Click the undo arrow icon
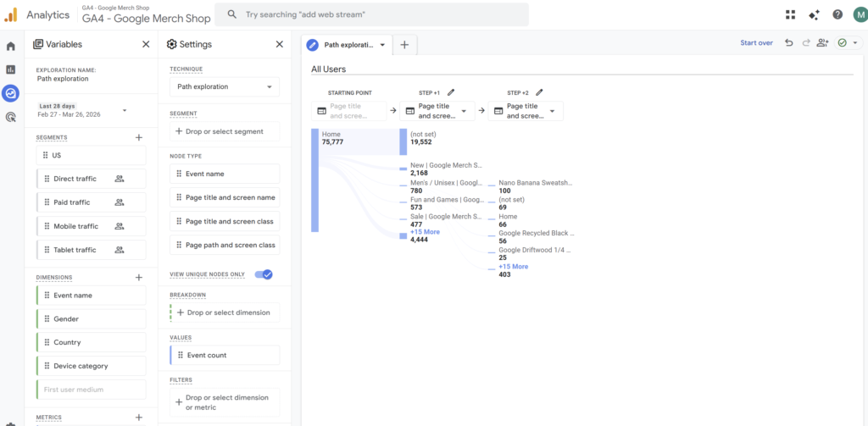The image size is (868, 426). coord(789,43)
